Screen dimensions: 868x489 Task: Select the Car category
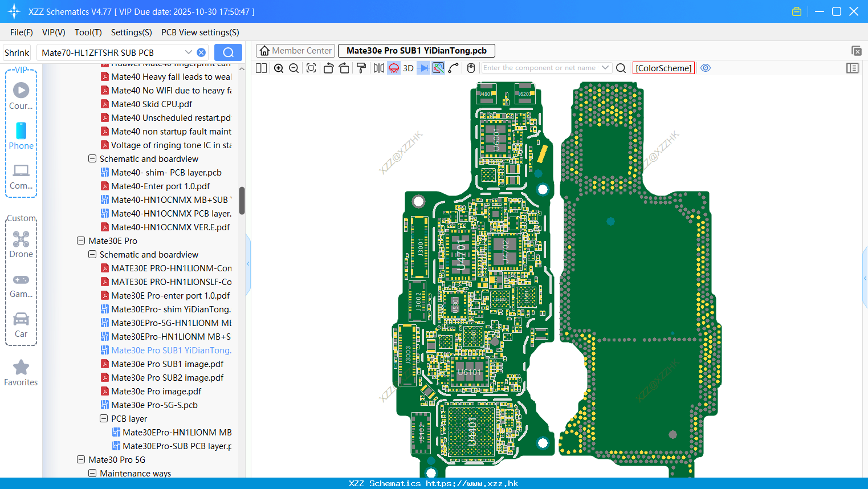21,325
